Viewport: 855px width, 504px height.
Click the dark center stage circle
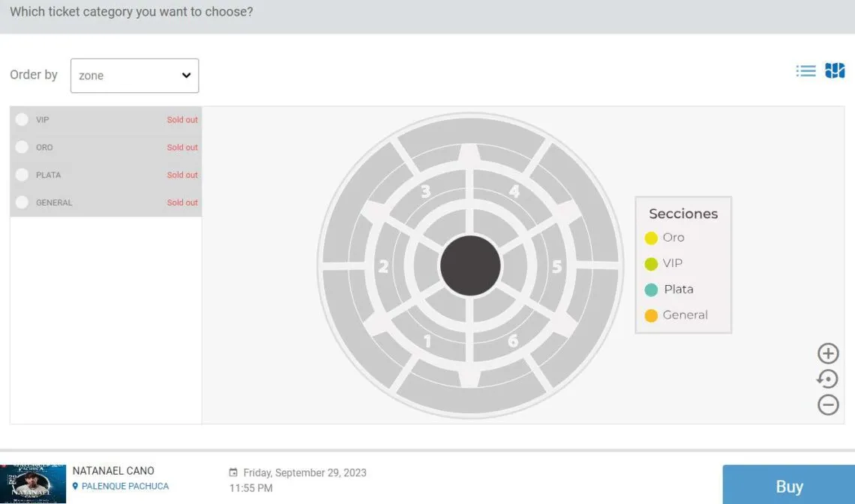click(470, 265)
